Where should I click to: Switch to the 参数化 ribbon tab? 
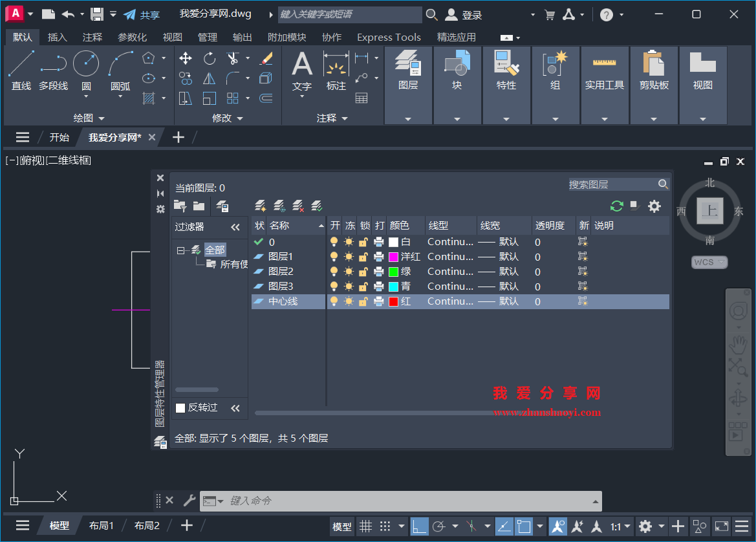tap(132, 37)
